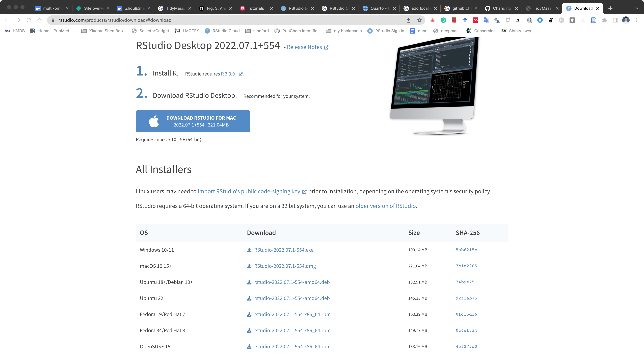Click Download RStudio for Mac button
The width and height of the screenshot is (644, 354).
193,121
